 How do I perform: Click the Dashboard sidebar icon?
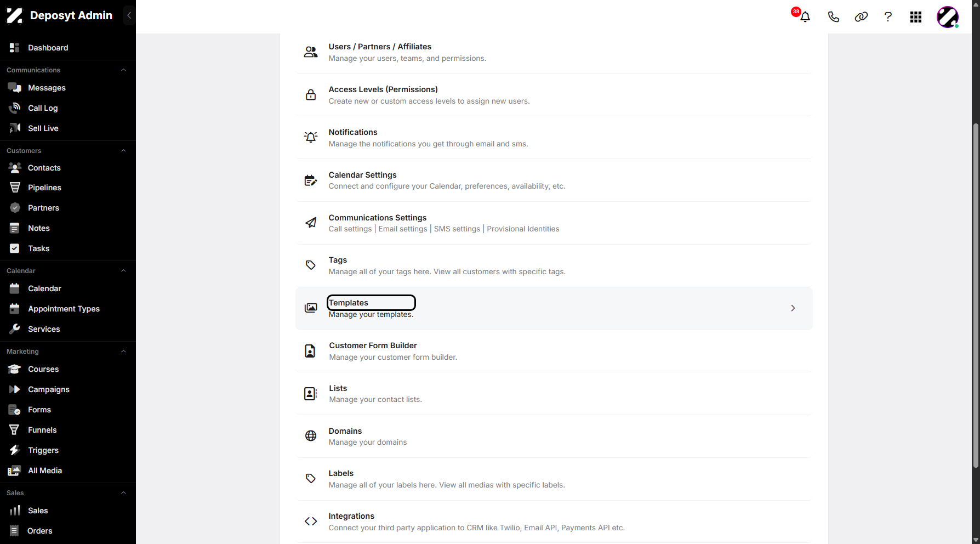15,48
